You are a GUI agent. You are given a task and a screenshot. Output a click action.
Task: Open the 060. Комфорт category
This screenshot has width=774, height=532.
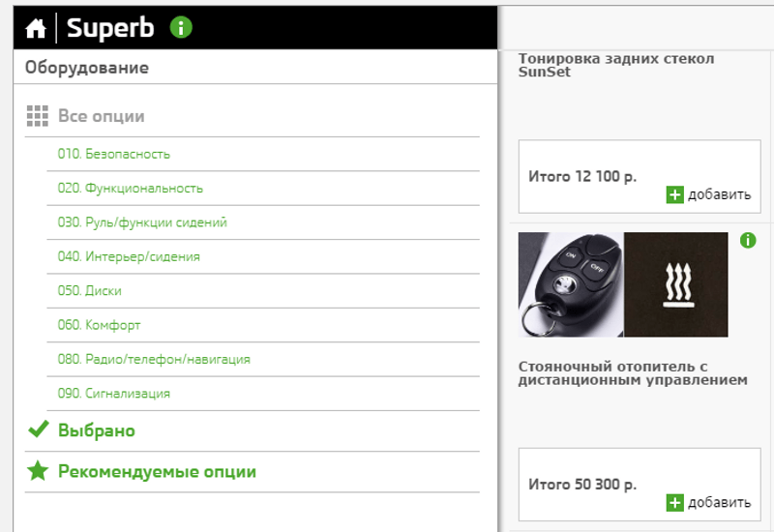[x=99, y=325]
